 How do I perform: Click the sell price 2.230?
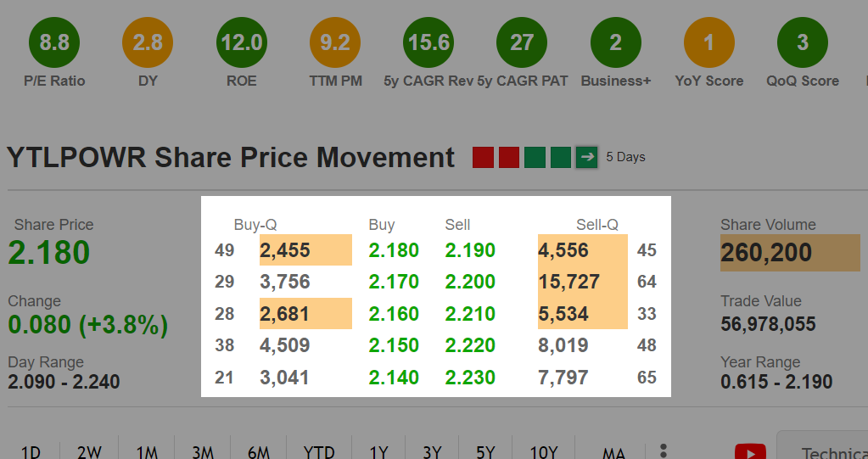[x=470, y=378]
